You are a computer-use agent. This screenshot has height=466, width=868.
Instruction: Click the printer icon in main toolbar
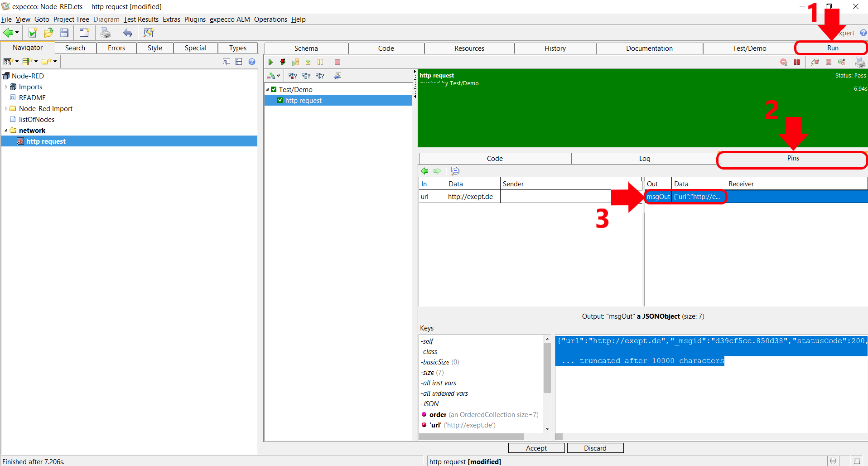106,33
